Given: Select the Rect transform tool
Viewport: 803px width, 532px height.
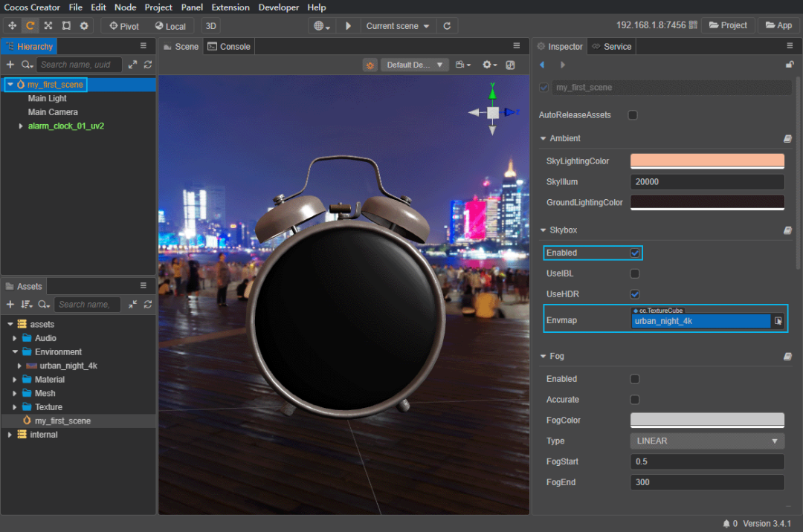Looking at the screenshot, I should point(66,26).
